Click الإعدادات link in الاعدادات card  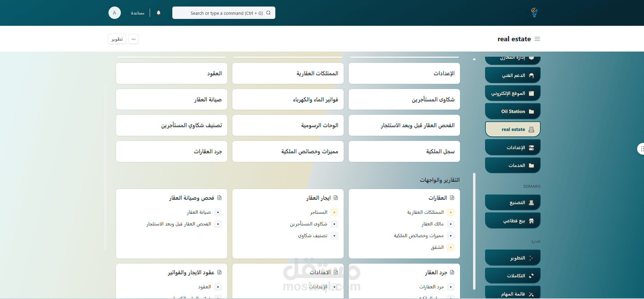point(318,287)
